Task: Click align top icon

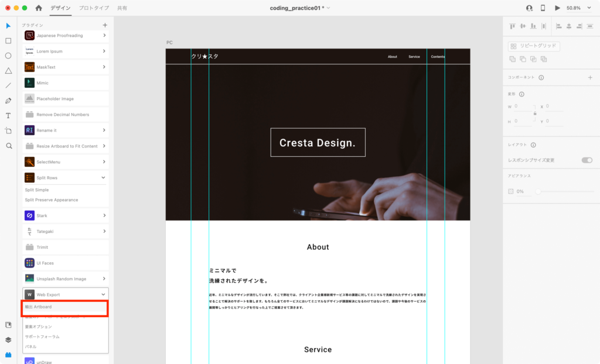Action: tap(512, 26)
